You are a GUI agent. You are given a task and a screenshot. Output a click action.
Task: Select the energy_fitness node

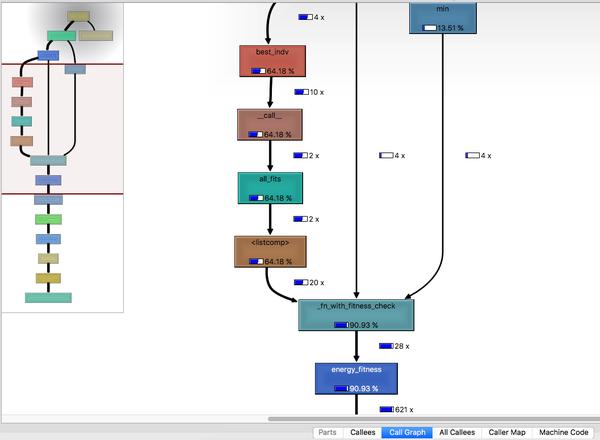coord(356,379)
